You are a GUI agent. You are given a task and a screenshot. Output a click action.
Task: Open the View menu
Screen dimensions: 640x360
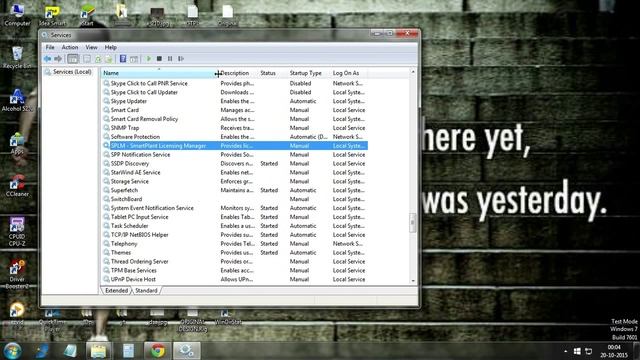(x=91, y=47)
